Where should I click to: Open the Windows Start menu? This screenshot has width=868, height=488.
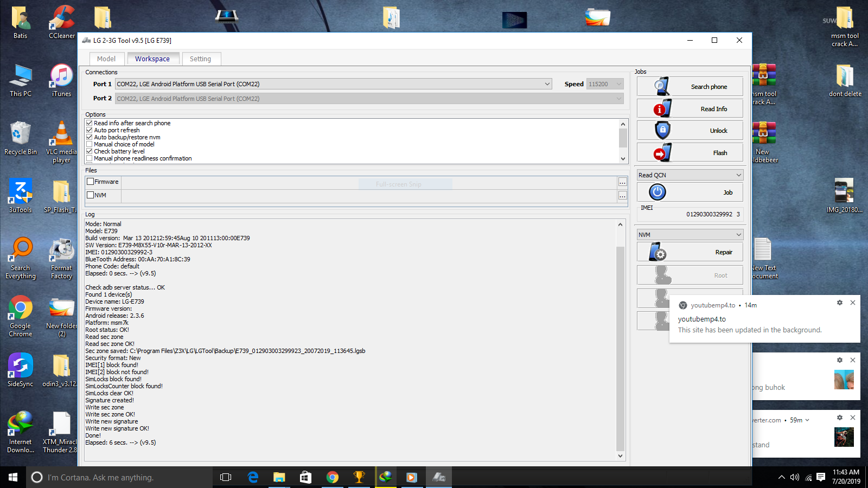click(x=13, y=477)
